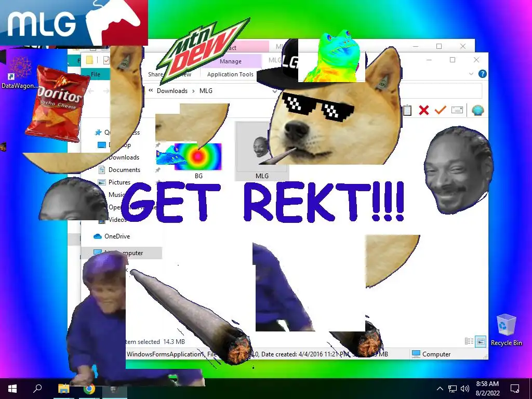Switch to large icons view in status bar
Screen dimensions: 532x399
[x=481, y=341]
